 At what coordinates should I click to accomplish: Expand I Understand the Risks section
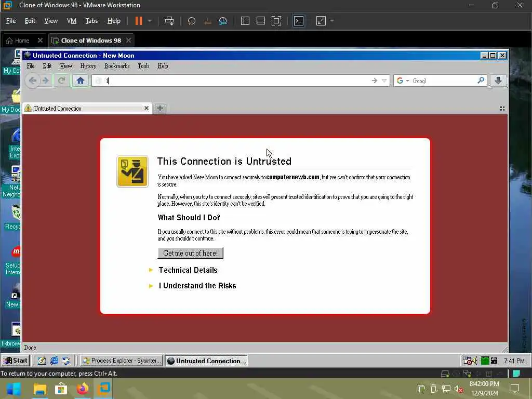[197, 286]
